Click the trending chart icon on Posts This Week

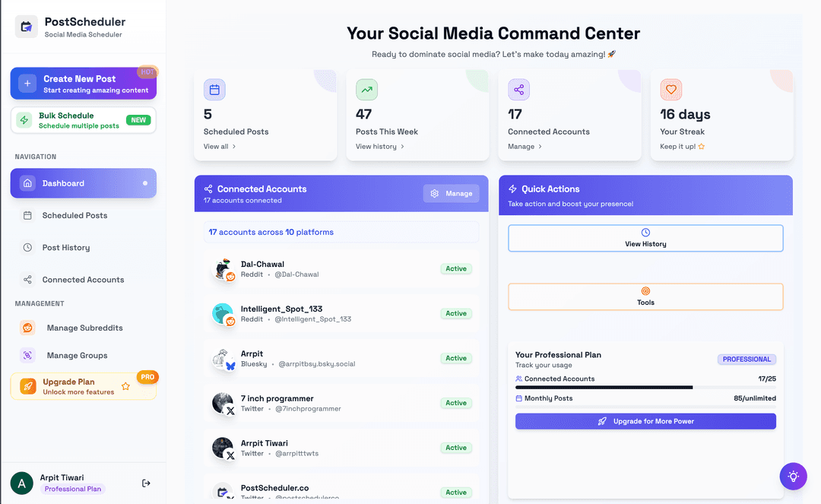click(366, 90)
